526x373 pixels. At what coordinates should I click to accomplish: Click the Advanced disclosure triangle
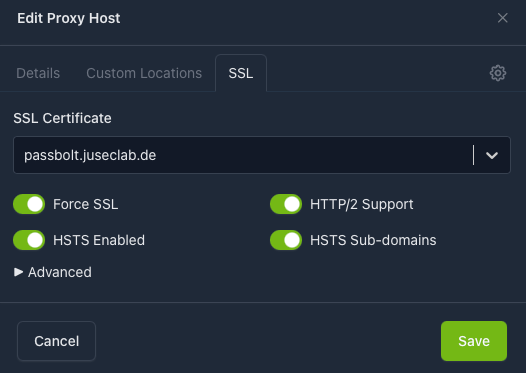[x=18, y=272]
